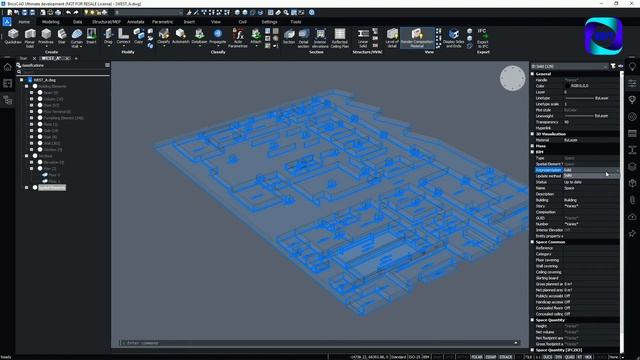Image resolution: width=640 pixels, height=360 pixels.
Task: Click the search field in structure panel
Action: coord(63,72)
